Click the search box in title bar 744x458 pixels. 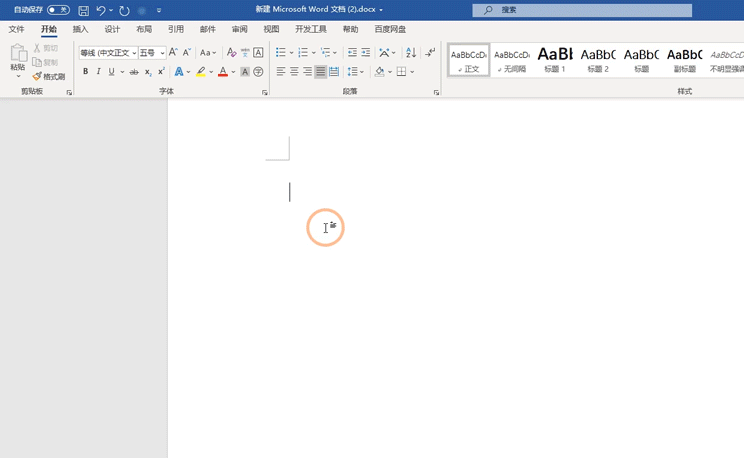click(x=582, y=10)
